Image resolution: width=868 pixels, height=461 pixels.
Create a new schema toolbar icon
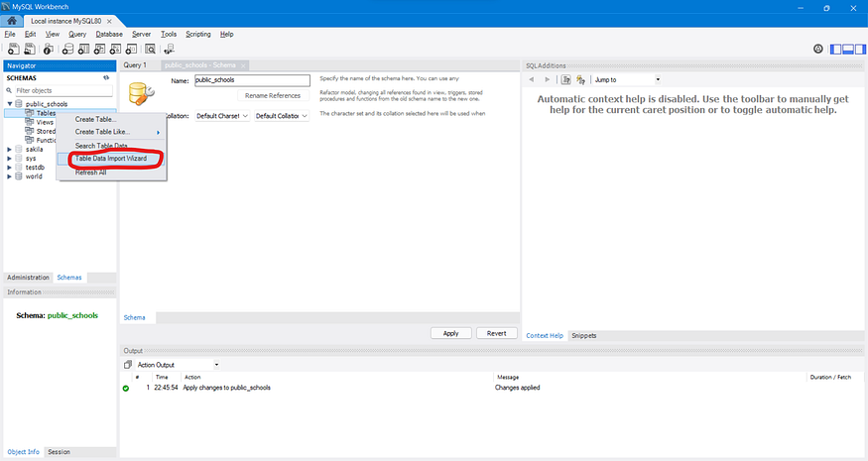pos(67,50)
